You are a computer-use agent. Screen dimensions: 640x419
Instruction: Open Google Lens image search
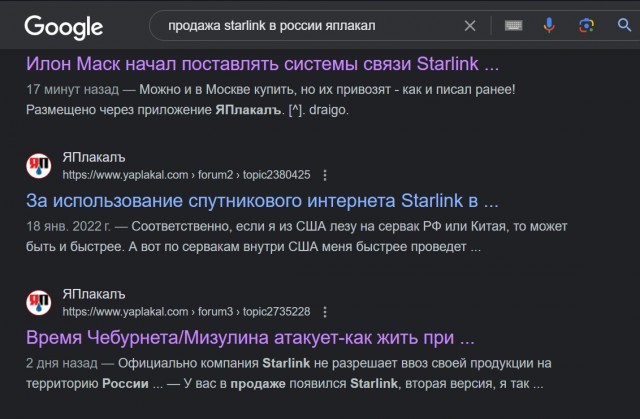pos(587,25)
